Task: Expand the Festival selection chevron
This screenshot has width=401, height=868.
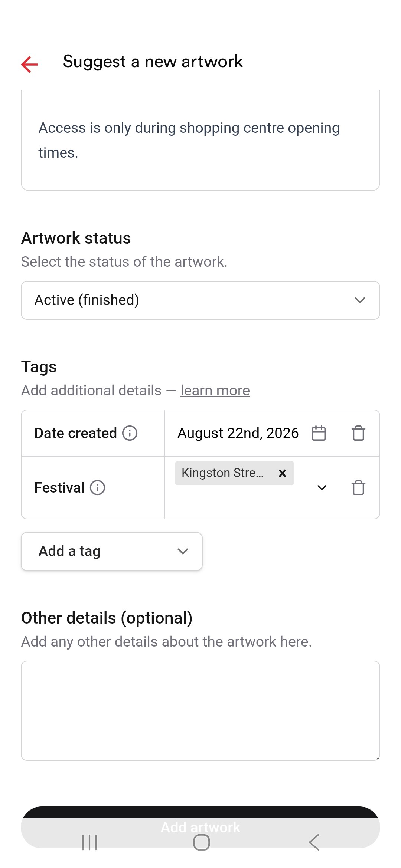Action: 322,487
